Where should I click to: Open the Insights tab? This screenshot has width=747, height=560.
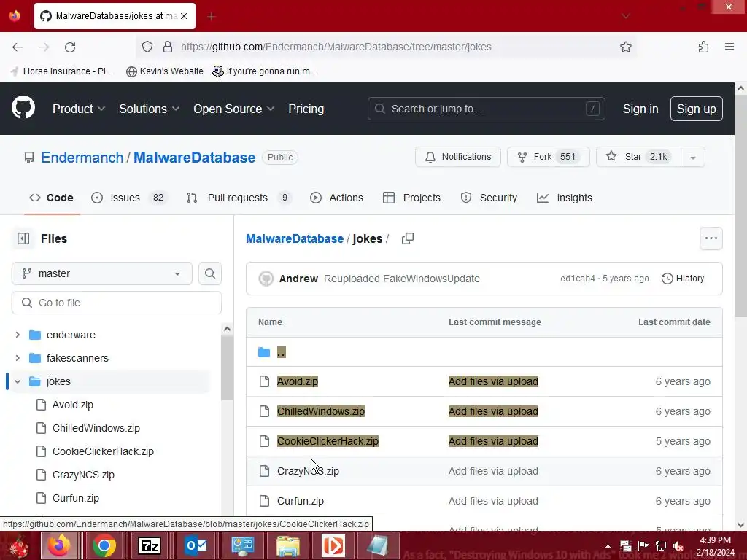(565, 198)
